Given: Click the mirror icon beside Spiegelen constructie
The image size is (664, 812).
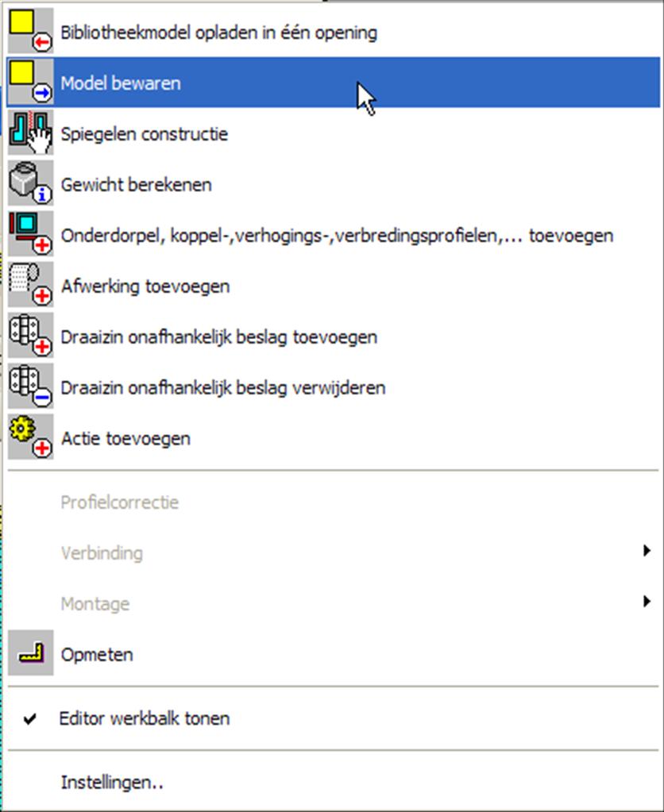Looking at the screenshot, I should point(31,133).
